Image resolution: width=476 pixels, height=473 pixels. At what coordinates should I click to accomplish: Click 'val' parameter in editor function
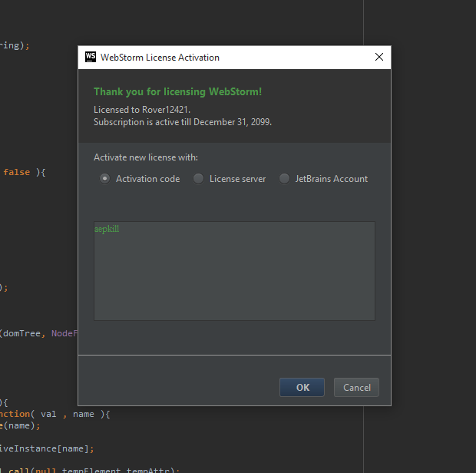[x=48, y=414]
